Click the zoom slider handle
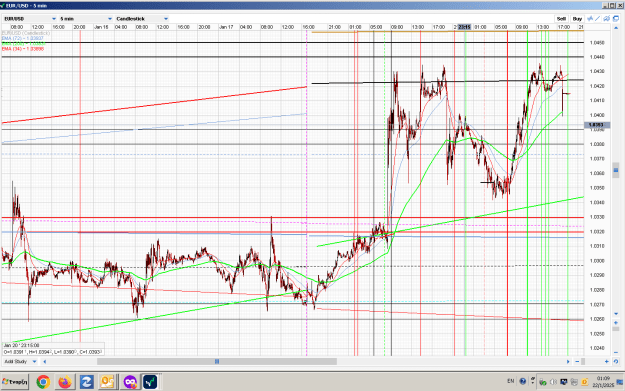Viewport: 625px width, 391px height. coord(583,362)
